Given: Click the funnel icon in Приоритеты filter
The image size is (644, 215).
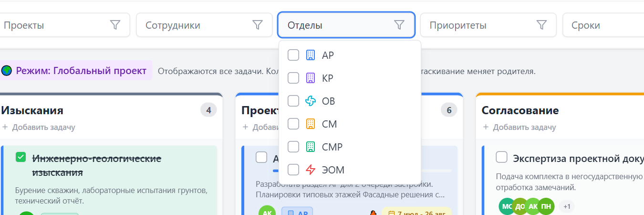Looking at the screenshot, I should [541, 25].
